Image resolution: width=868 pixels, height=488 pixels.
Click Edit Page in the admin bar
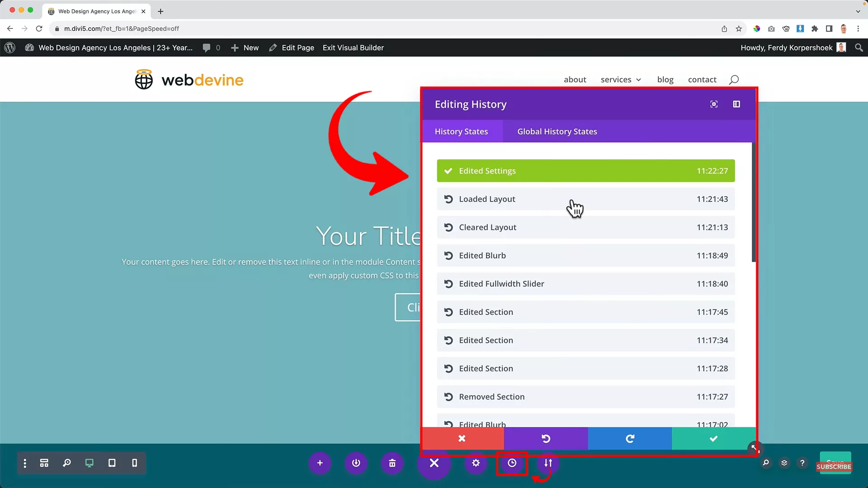[297, 47]
